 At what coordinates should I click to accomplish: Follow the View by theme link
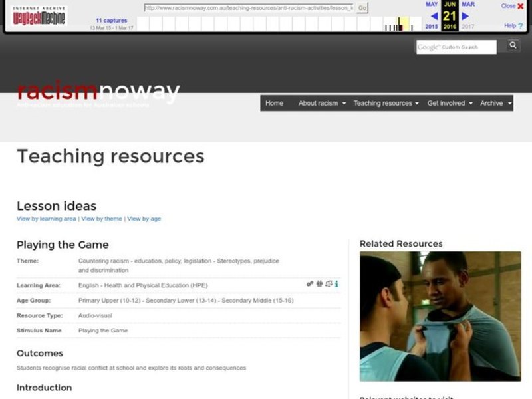click(x=100, y=218)
